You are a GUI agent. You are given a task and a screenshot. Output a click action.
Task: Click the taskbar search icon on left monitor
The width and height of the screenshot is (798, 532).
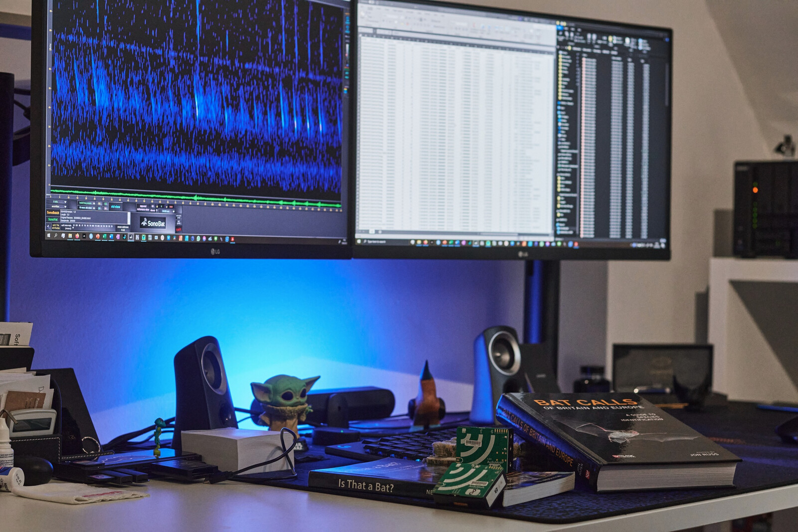(55, 236)
